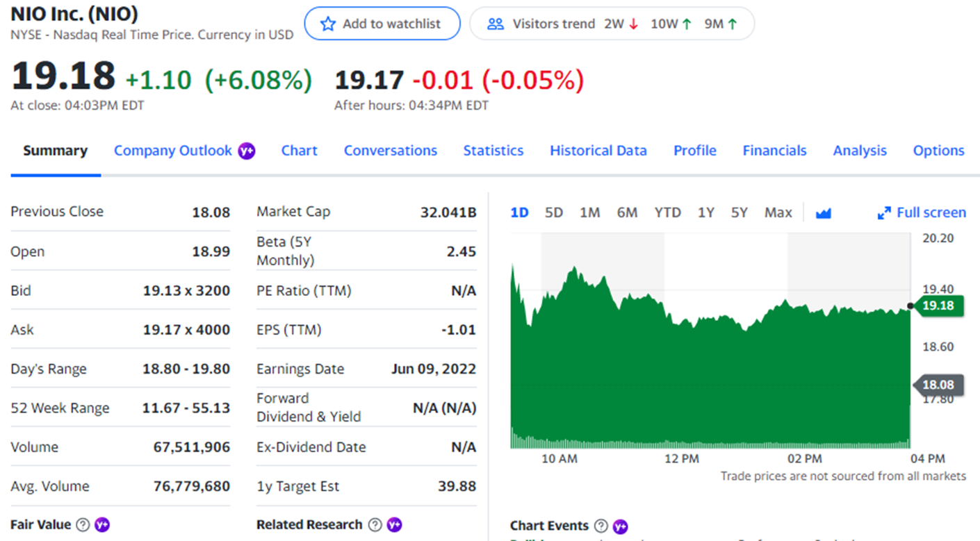980x541 pixels.
Task: Click the Bid value 19.13 x 3200
Action: click(186, 290)
